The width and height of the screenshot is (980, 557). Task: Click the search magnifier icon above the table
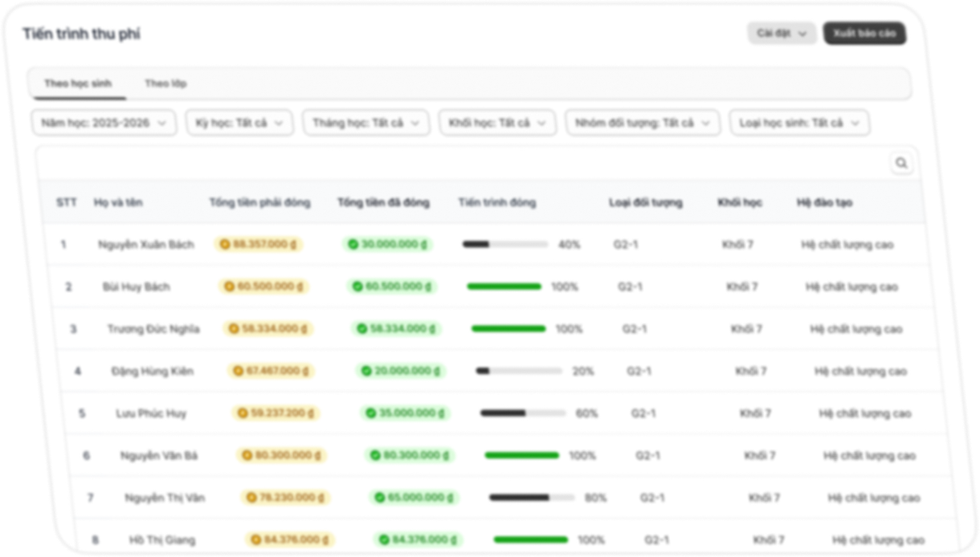click(x=901, y=164)
